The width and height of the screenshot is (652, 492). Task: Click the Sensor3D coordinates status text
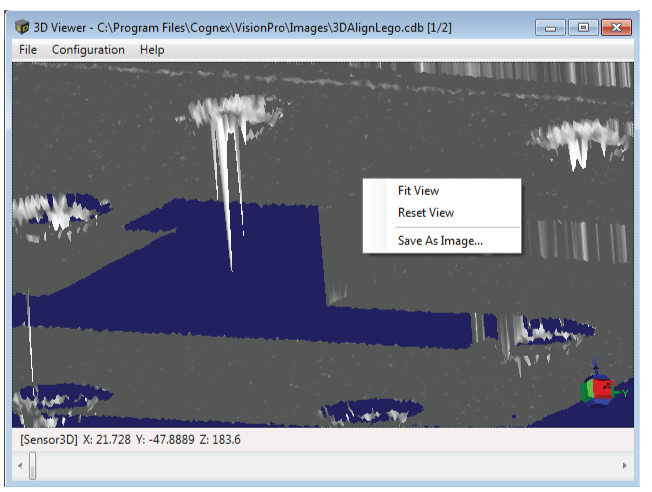130,440
